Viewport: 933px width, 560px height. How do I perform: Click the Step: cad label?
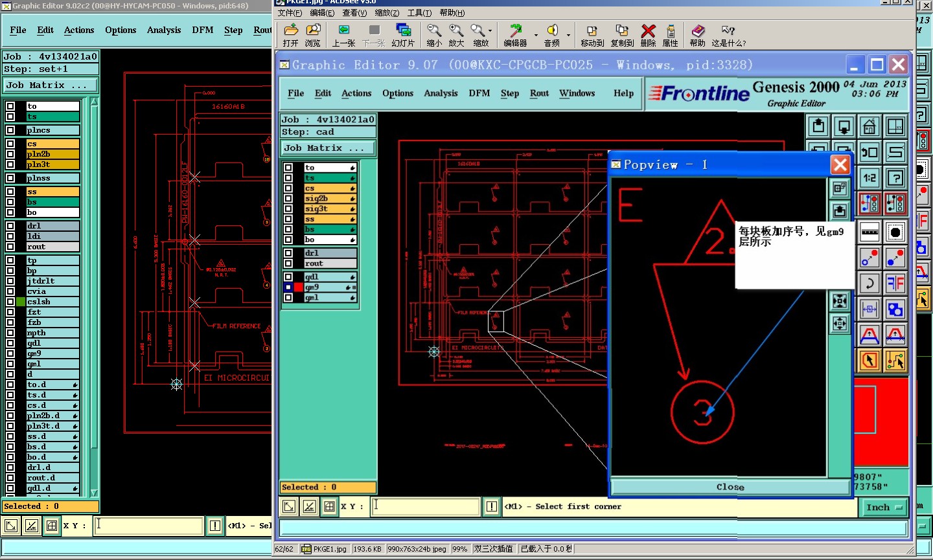coord(328,131)
